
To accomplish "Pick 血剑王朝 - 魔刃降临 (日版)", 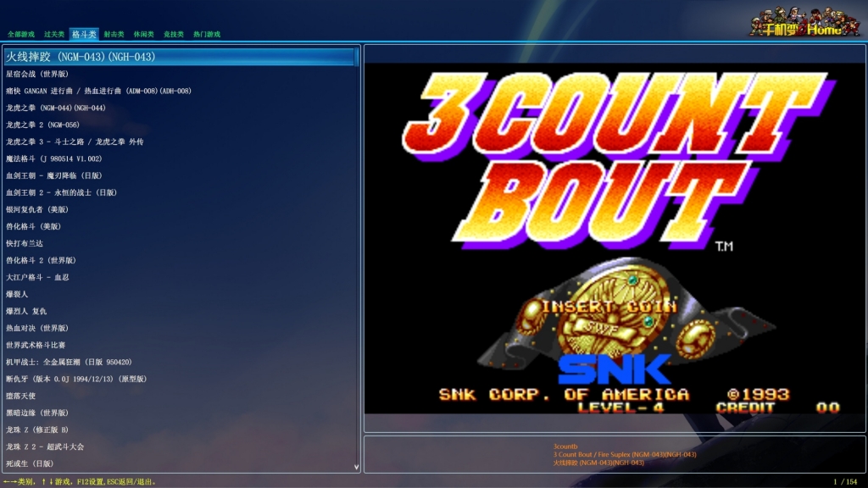I will pyautogui.click(x=54, y=175).
